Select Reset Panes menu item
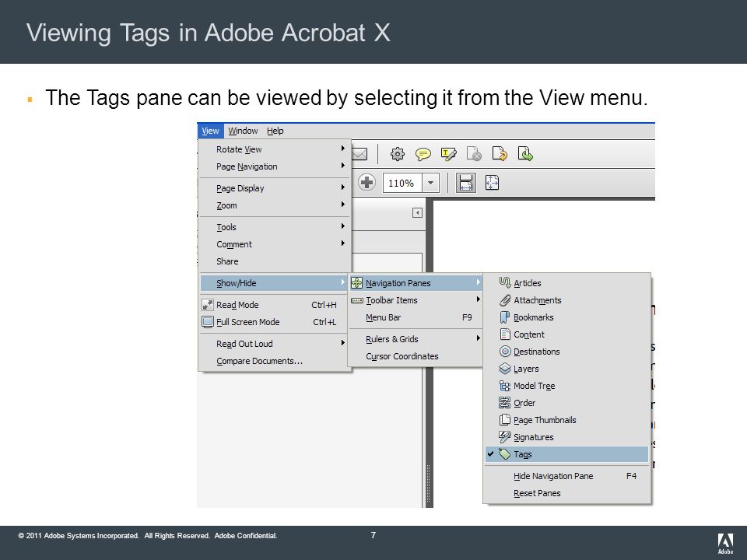The height and width of the screenshot is (560, 747). tap(567, 493)
